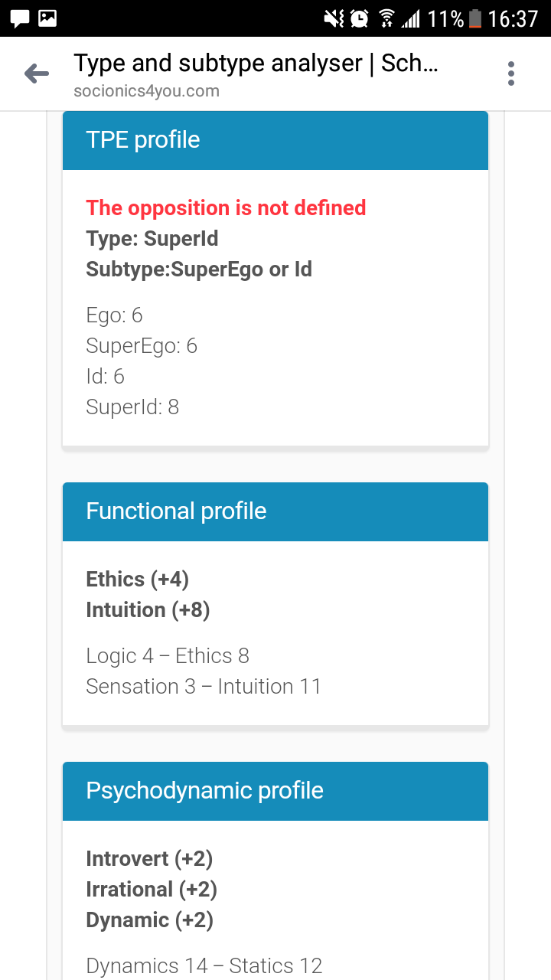Tap the 16:37 clock in status bar
The image size is (551, 980).
point(513,18)
